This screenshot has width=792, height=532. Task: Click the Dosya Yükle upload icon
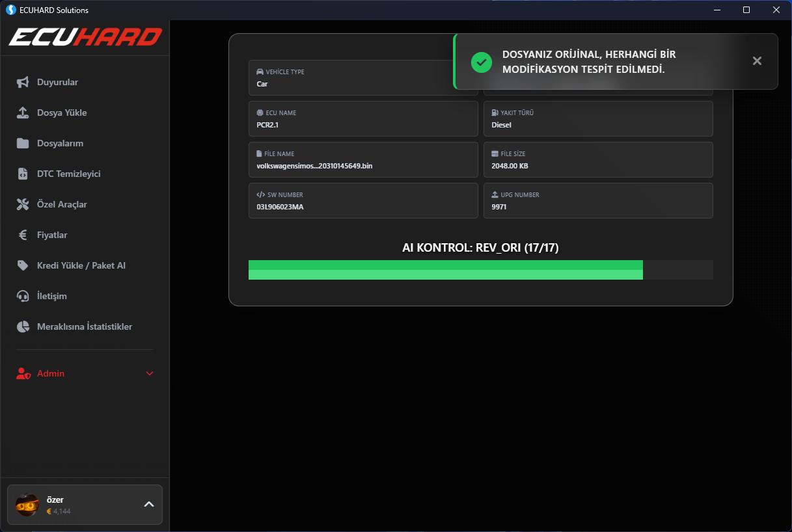(x=23, y=113)
